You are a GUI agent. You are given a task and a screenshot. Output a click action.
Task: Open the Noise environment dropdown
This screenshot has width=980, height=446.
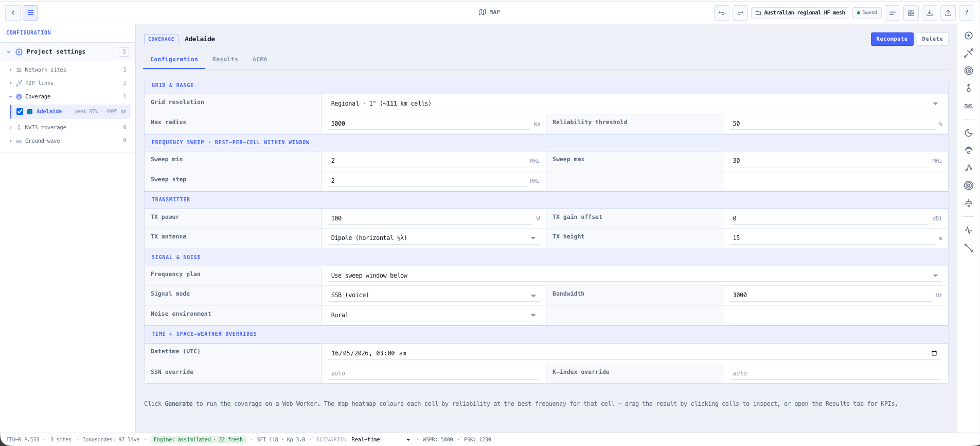[433, 315]
